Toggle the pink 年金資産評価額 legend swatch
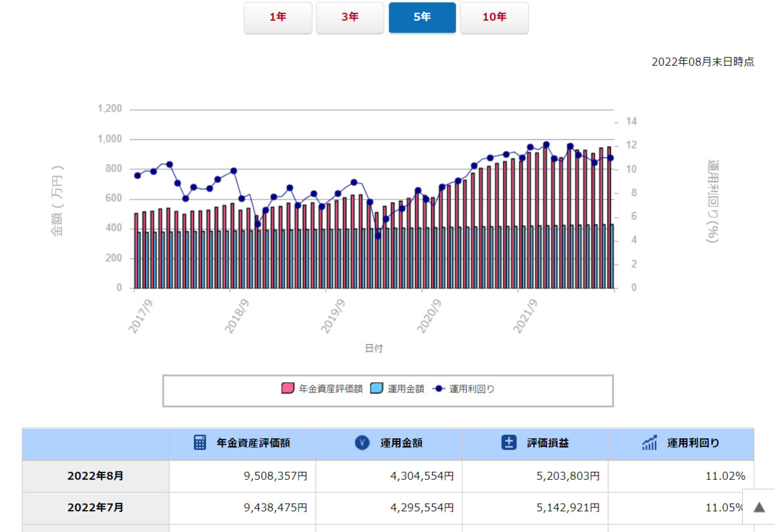Viewport: 775px width, 532px height. pos(288,389)
